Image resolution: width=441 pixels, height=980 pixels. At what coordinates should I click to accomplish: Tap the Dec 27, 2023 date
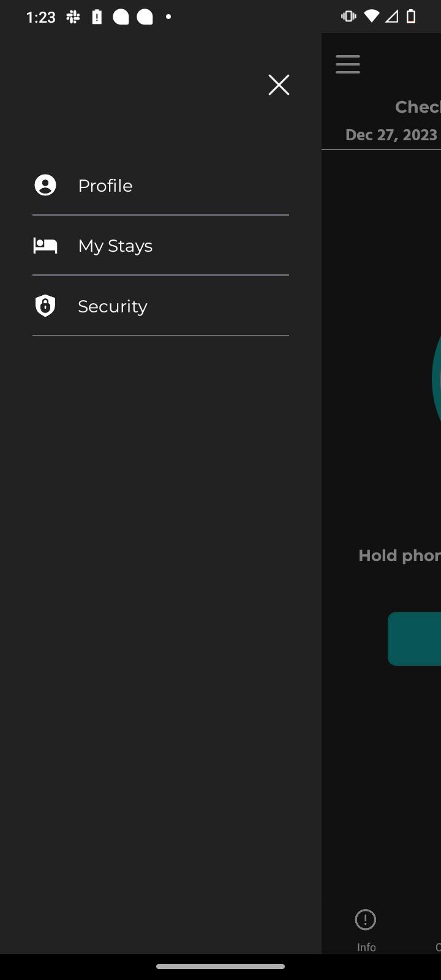click(x=391, y=135)
